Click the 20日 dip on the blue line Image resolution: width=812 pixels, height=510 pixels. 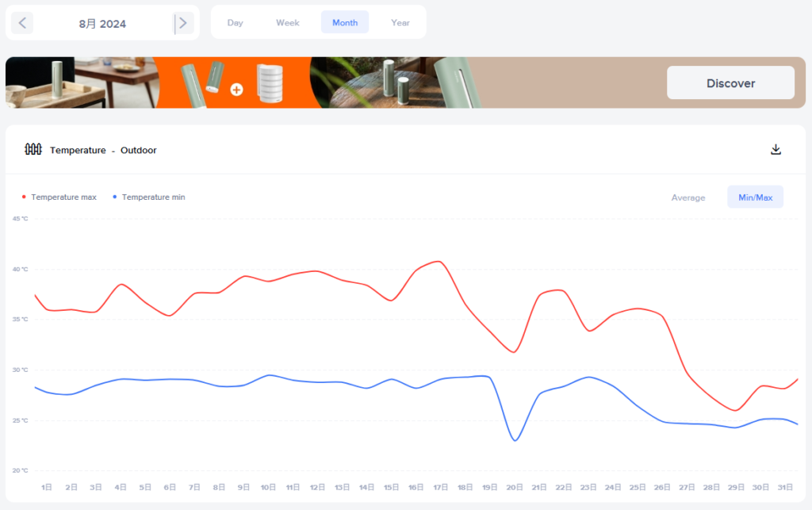click(515, 440)
